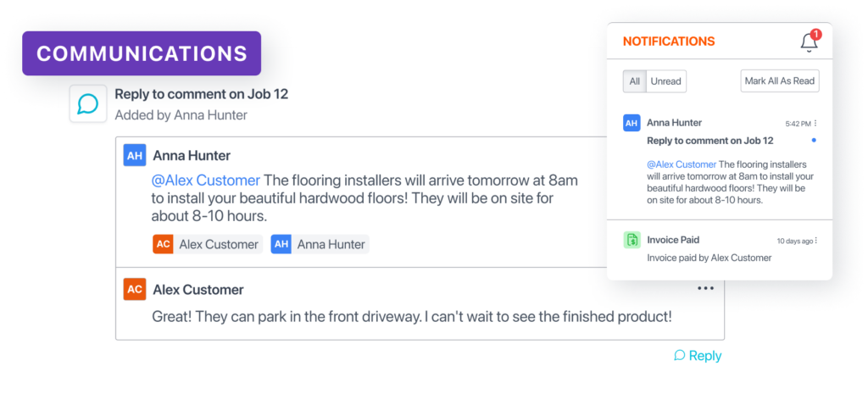Switch to the Unread notifications tab
Screen dimensions: 868x394
click(666, 81)
